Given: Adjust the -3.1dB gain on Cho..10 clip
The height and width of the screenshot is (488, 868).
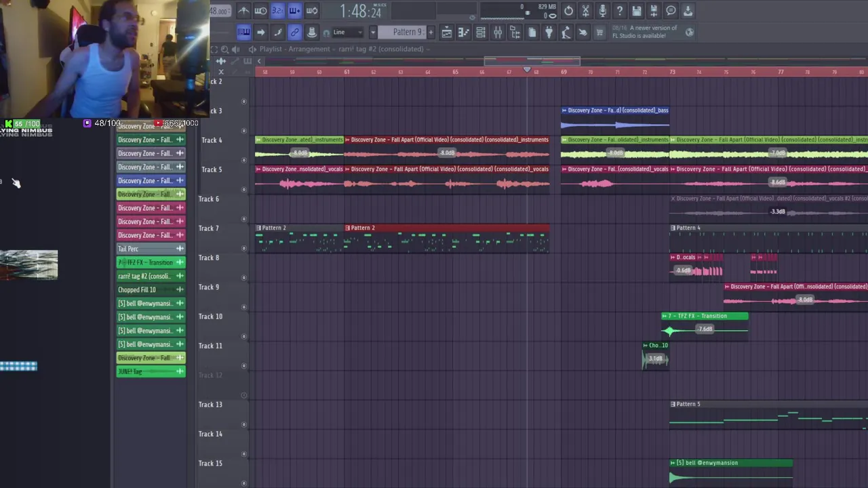Looking at the screenshot, I should (x=655, y=359).
